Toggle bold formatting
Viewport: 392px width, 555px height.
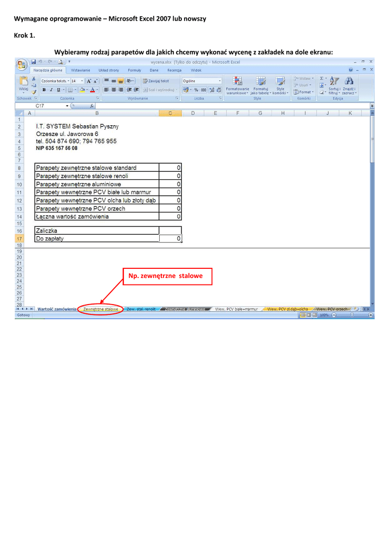tap(44, 90)
